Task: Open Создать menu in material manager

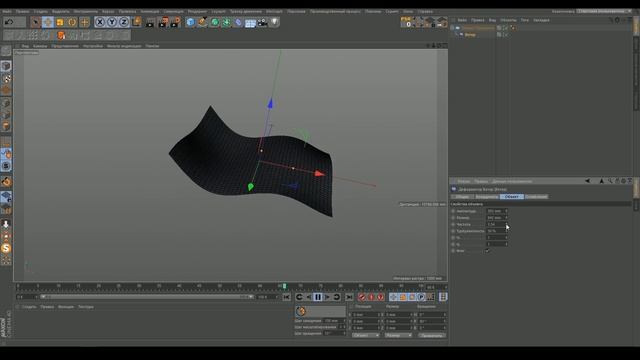Action: (x=29, y=307)
